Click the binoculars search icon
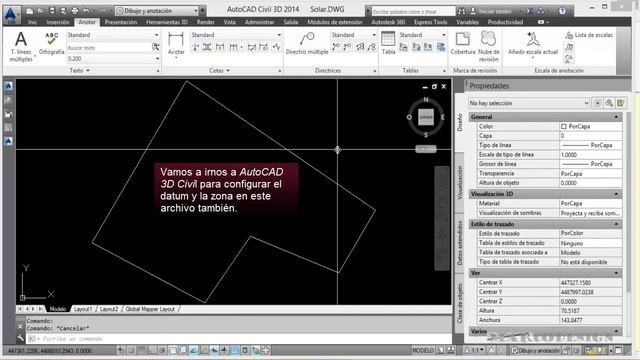Image resolution: width=640 pixels, height=360 pixels. 462,11
